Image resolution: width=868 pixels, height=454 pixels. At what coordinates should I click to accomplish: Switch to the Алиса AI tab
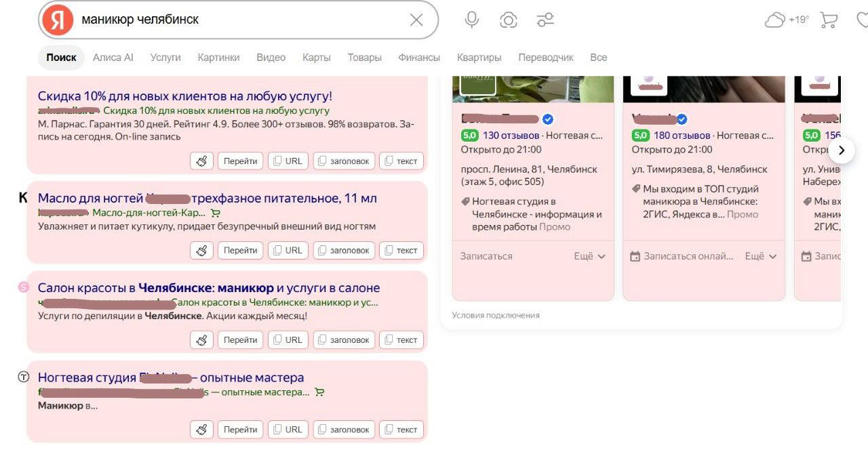click(113, 58)
